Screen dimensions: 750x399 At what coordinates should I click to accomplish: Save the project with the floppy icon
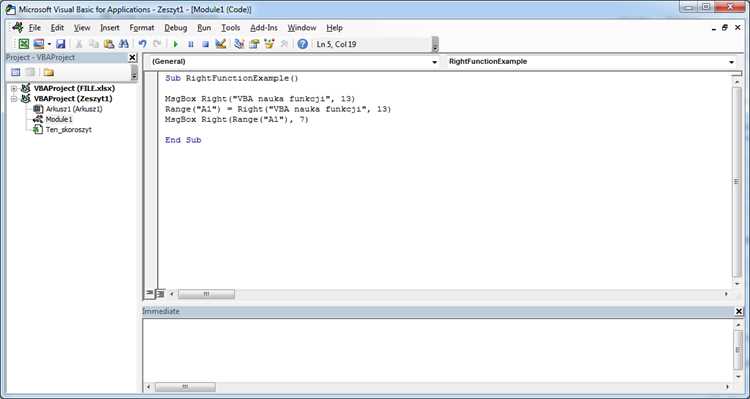click(x=61, y=44)
